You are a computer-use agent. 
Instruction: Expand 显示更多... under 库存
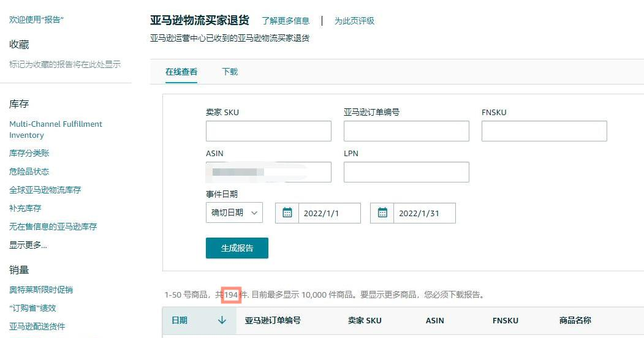pos(28,245)
